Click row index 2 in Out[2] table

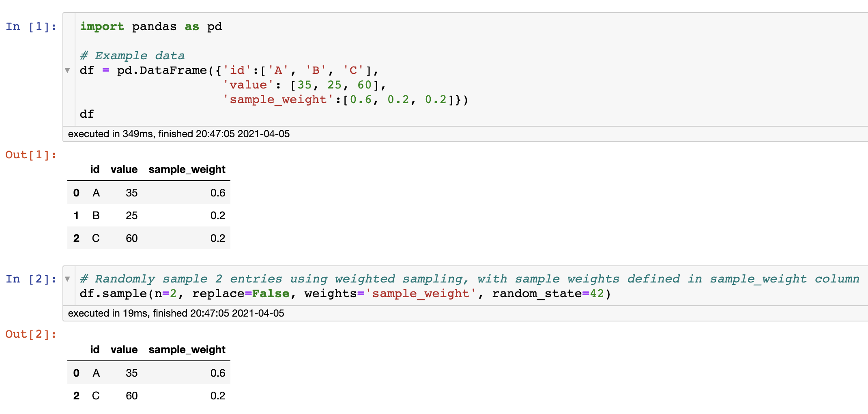76,396
